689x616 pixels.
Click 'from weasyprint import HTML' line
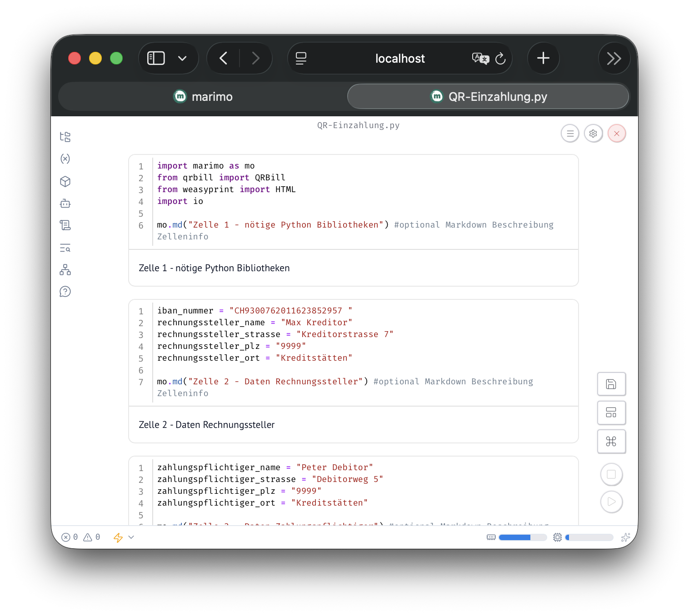point(226,189)
